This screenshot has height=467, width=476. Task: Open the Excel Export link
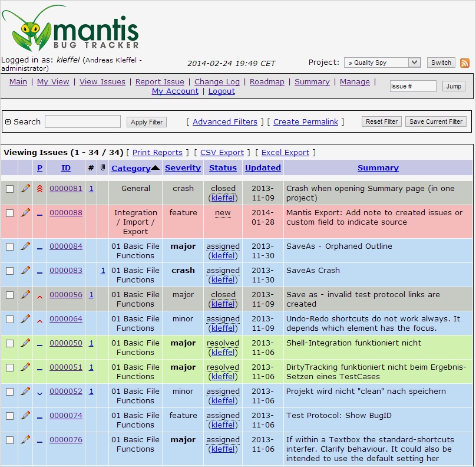click(285, 153)
